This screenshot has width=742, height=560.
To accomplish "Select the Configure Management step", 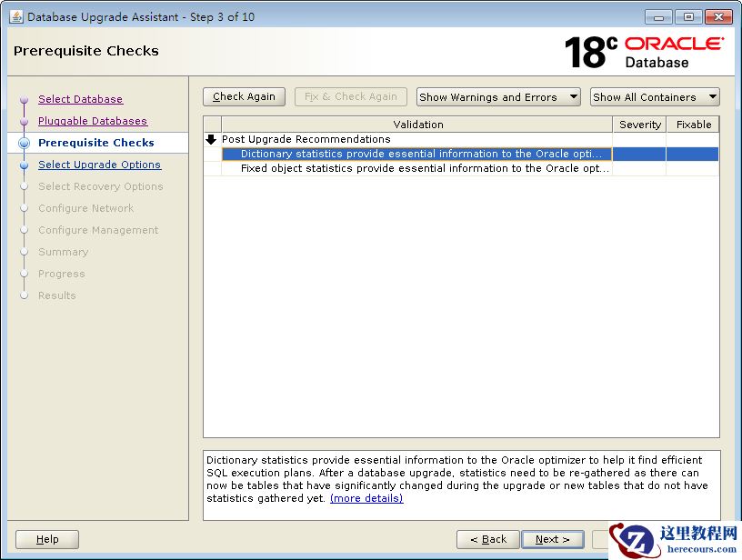I will coord(98,230).
